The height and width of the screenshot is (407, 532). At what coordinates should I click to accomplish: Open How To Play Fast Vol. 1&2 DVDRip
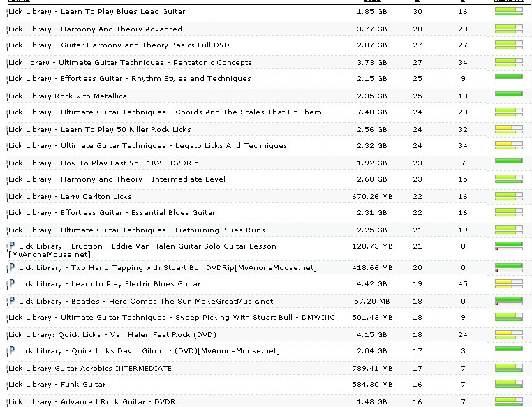click(103, 163)
